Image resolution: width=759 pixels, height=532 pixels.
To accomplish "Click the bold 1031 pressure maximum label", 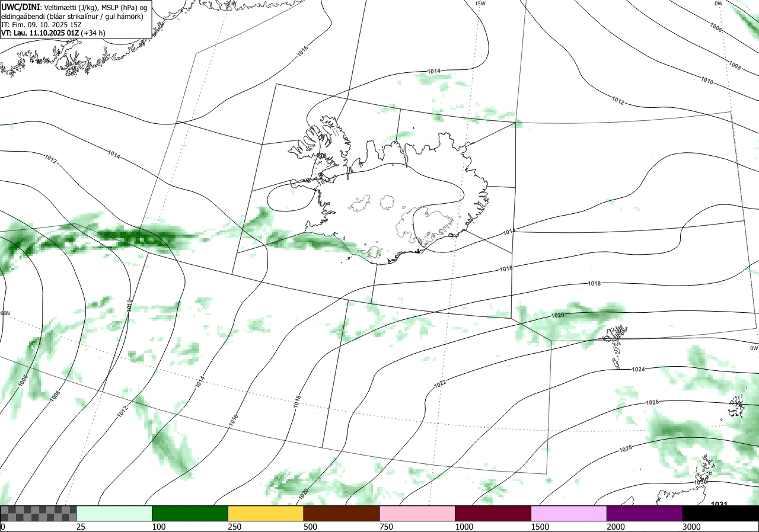I will tap(719, 504).
